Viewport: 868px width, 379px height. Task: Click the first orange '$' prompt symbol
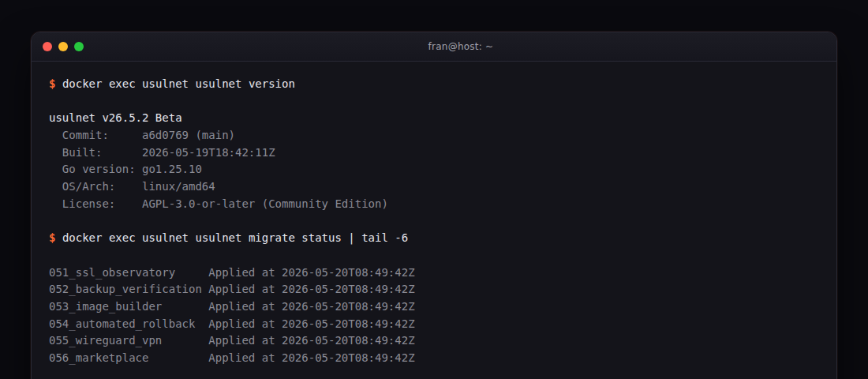(52, 84)
